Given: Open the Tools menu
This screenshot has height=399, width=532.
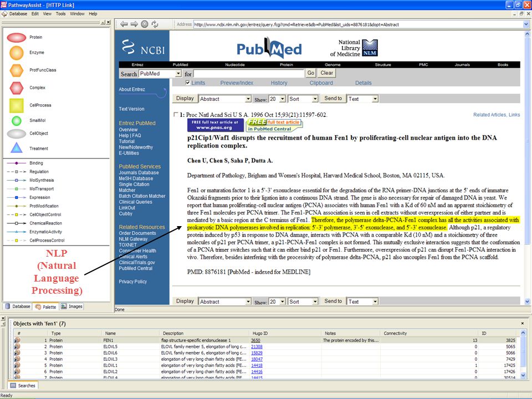Looking at the screenshot, I should (x=61, y=13).
